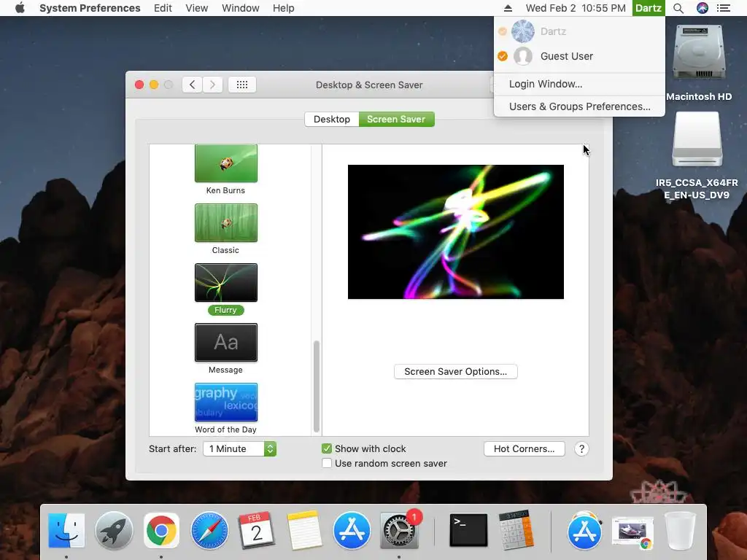The height and width of the screenshot is (560, 747).
Task: Go forward with the right chevron button
Action: point(212,85)
